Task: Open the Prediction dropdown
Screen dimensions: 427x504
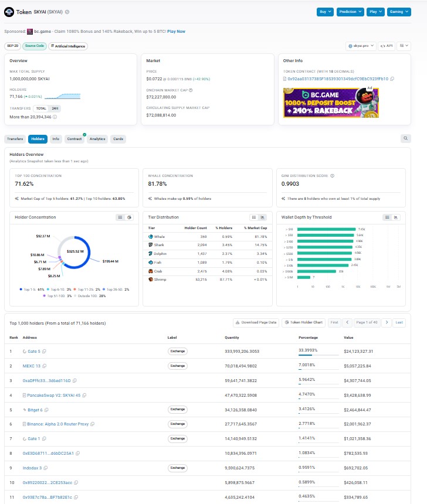Action: pyautogui.click(x=350, y=12)
